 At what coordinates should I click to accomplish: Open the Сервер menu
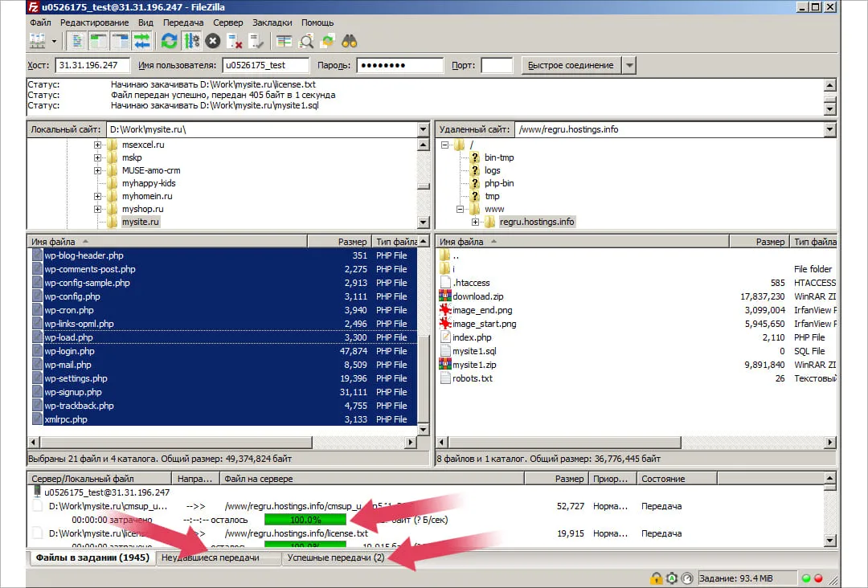228,22
